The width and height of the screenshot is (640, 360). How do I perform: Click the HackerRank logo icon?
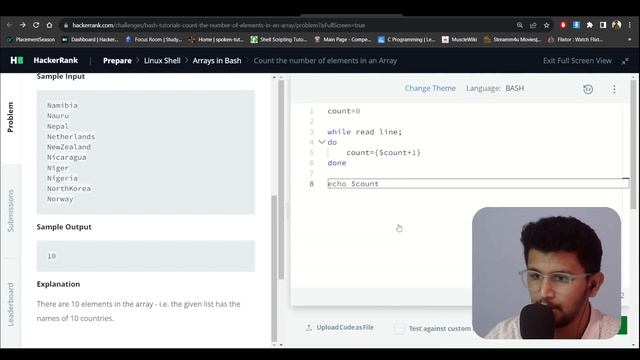tap(17, 60)
